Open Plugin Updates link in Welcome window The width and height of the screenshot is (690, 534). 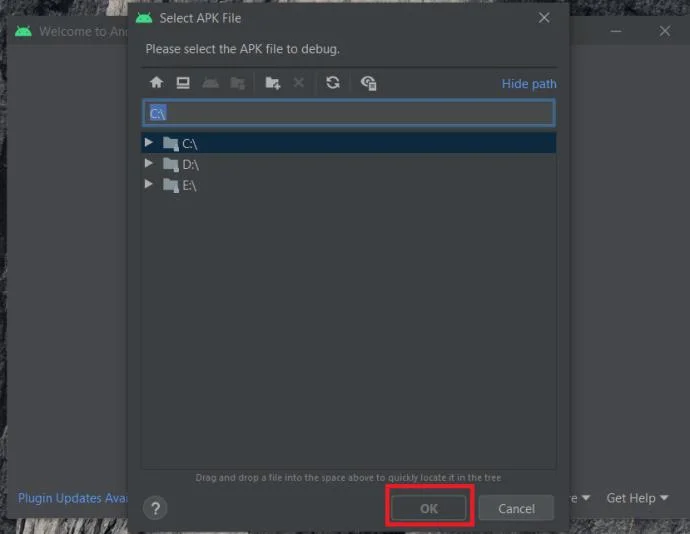click(73, 498)
